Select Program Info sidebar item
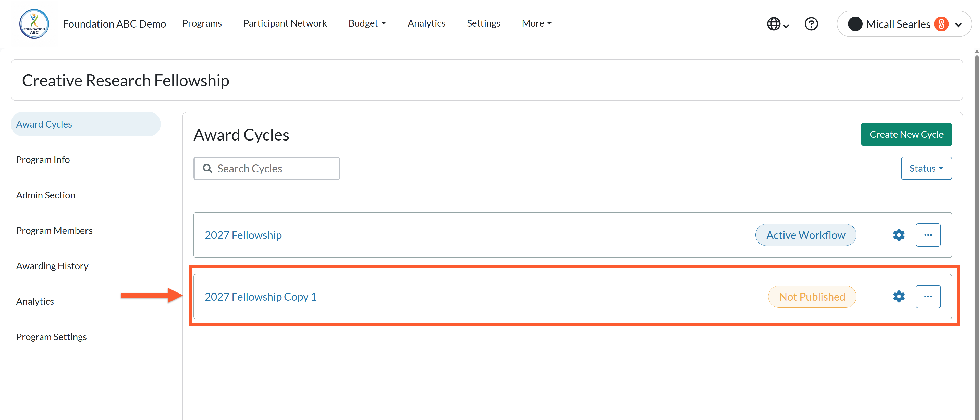The height and width of the screenshot is (420, 980). click(x=43, y=159)
